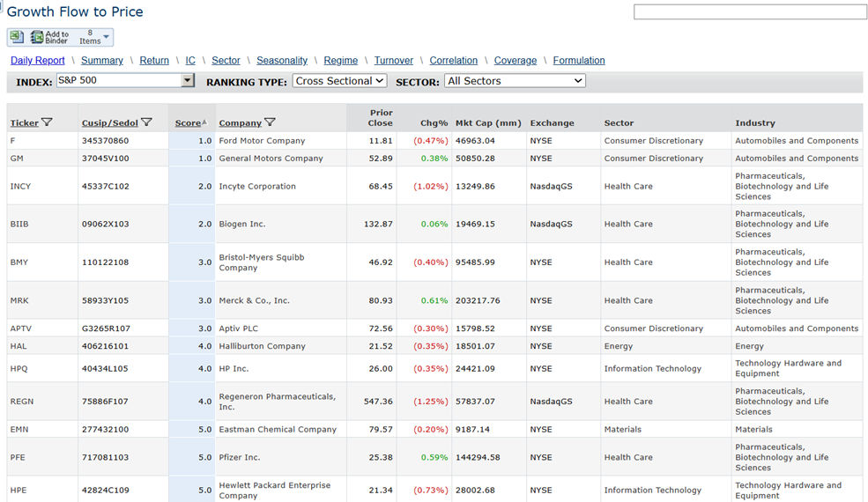Viewport: 868px width, 502px height.
Task: Click the Industry column header
Action: pyautogui.click(x=755, y=123)
